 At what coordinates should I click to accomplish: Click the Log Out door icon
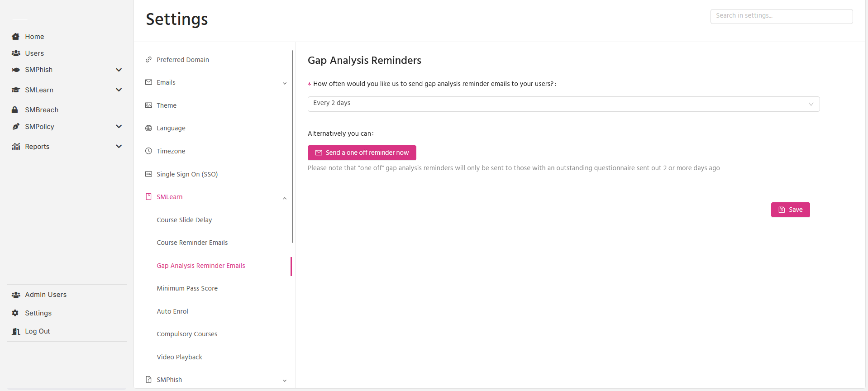pyautogui.click(x=16, y=331)
